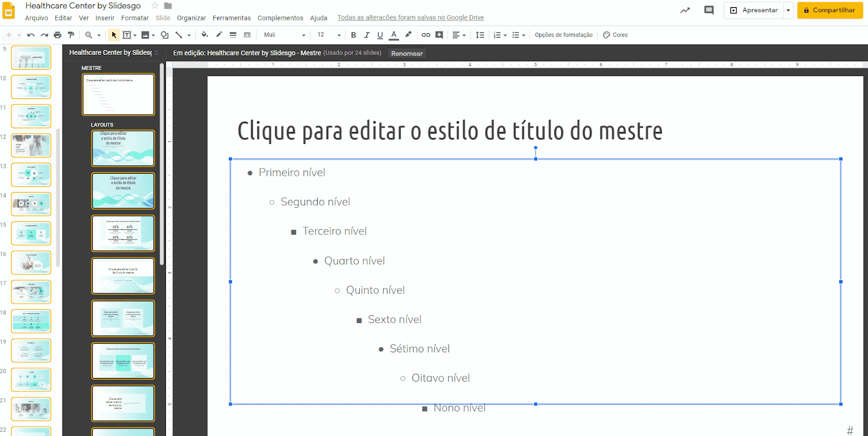Image resolution: width=868 pixels, height=436 pixels.
Task: Click the master title placeholder text
Action: coord(450,131)
